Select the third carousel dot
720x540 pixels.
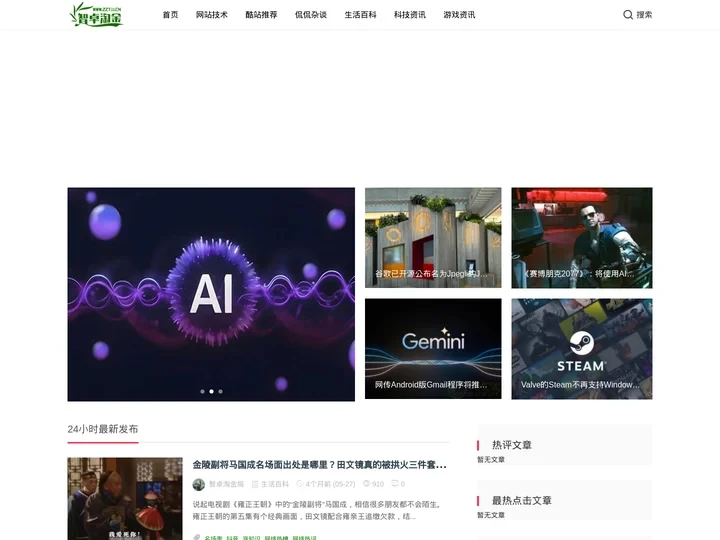[x=220, y=392]
